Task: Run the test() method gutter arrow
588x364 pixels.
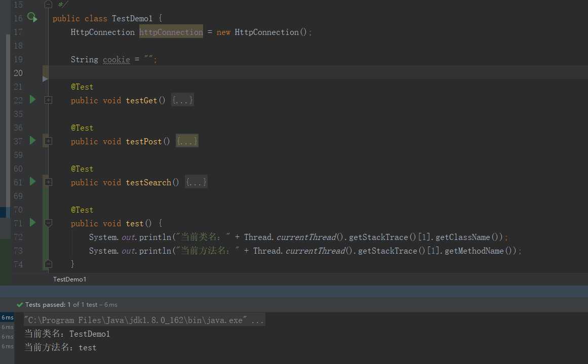Action: point(32,223)
